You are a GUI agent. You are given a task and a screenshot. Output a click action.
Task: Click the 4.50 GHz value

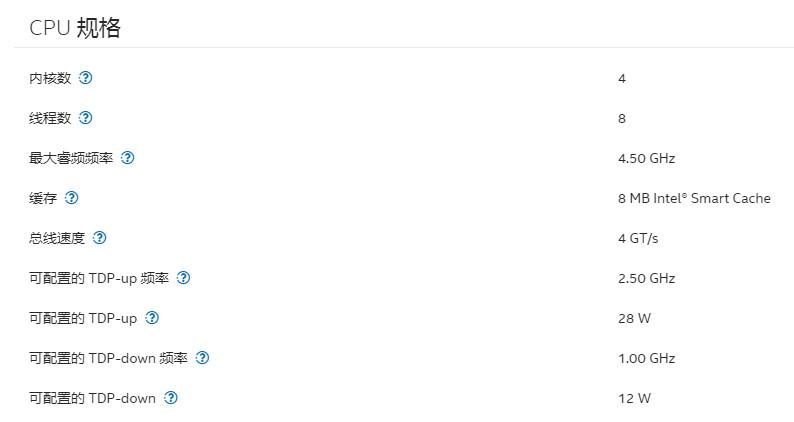(x=646, y=158)
